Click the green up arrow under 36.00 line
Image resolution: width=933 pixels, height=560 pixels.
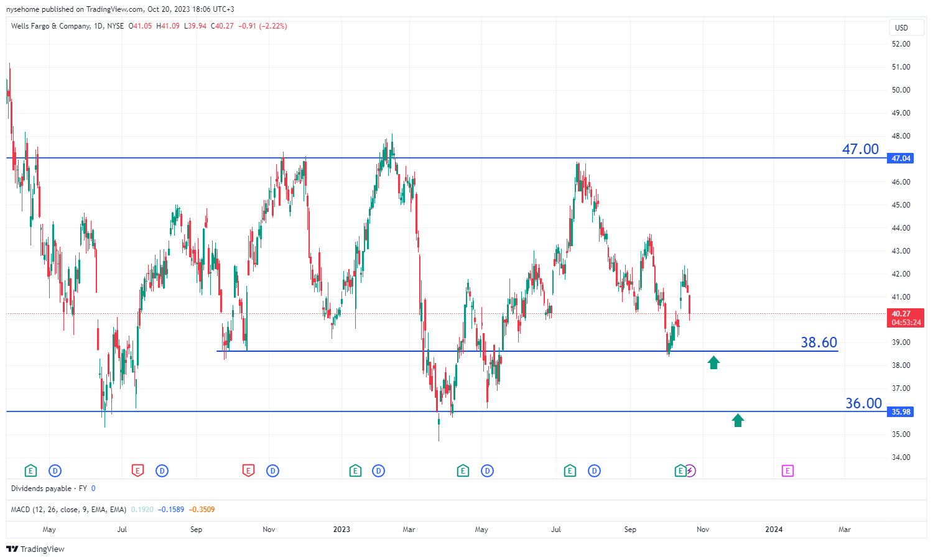738,421
